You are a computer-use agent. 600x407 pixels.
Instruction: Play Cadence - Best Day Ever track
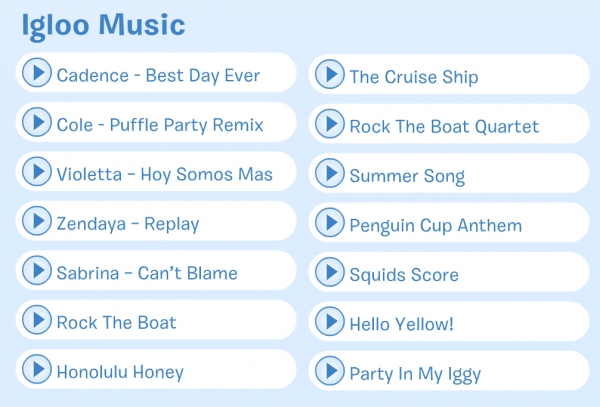(x=37, y=74)
